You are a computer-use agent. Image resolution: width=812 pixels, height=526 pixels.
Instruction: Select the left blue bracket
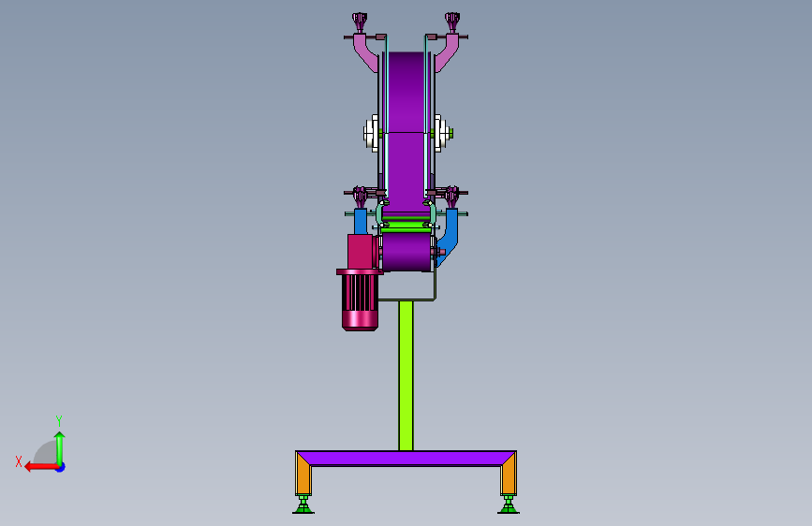(x=361, y=222)
